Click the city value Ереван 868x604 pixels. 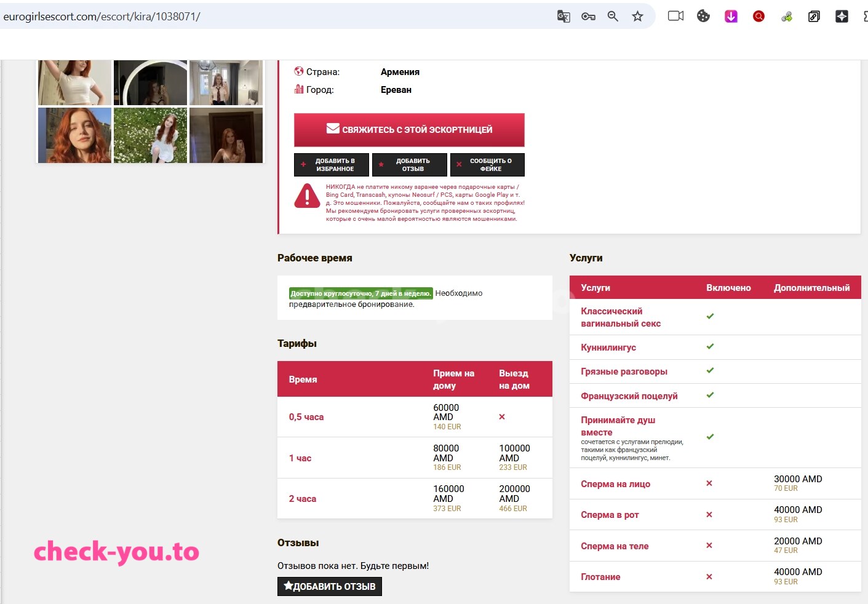coord(396,90)
